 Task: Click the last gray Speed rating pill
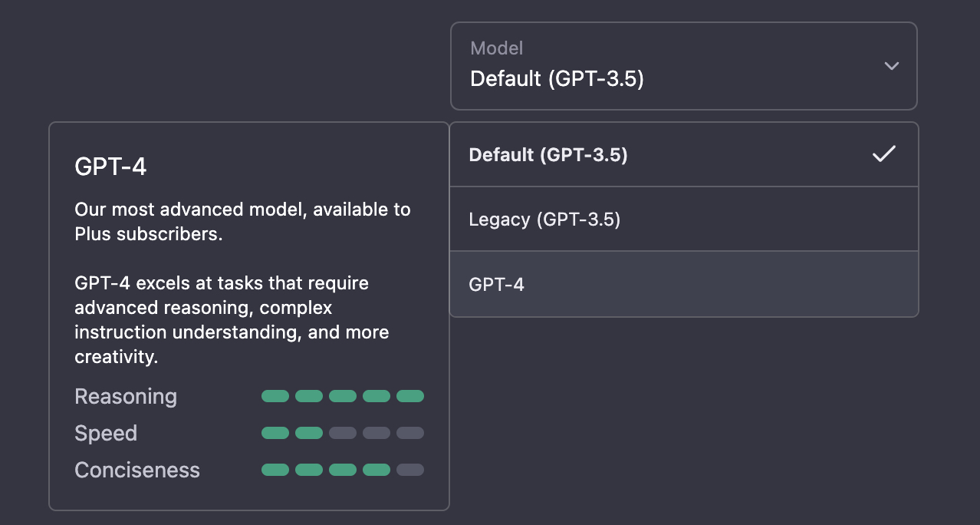pos(410,433)
